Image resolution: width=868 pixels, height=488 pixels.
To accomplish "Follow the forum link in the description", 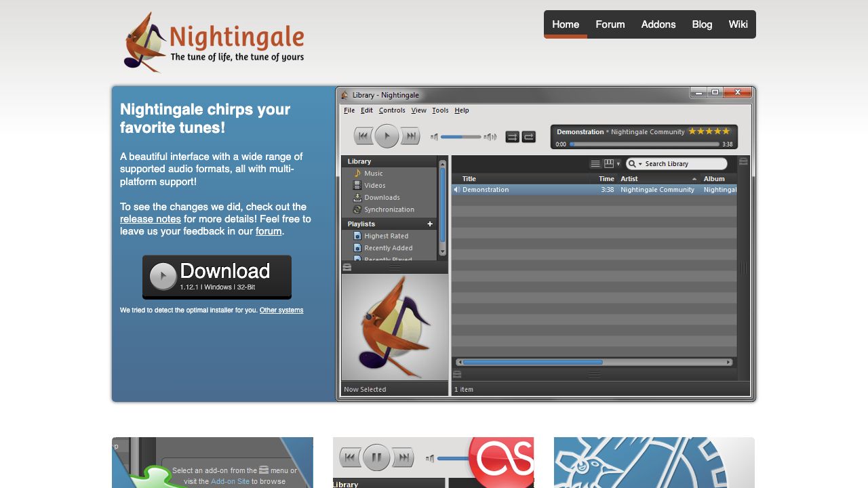I will (269, 231).
